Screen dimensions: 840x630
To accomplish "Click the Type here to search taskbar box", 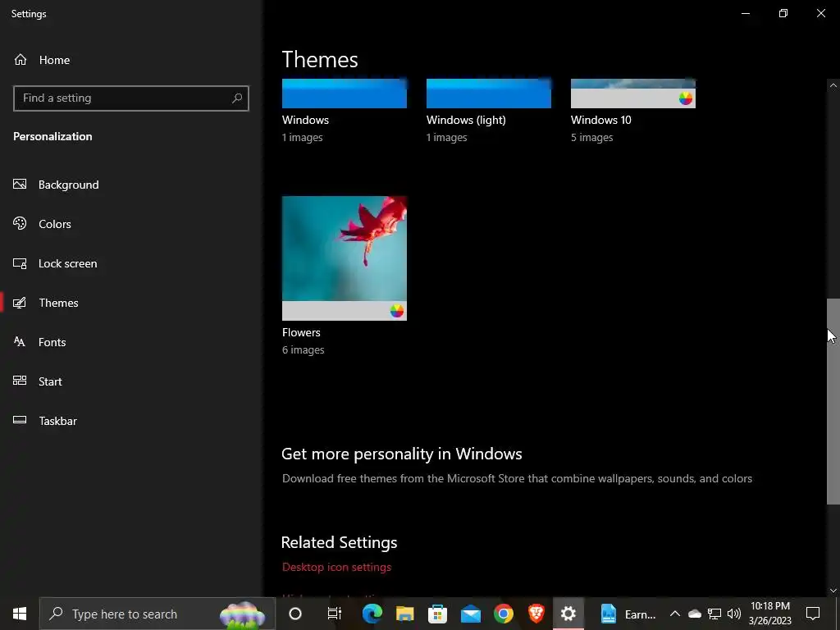I will pyautogui.click(x=157, y=614).
